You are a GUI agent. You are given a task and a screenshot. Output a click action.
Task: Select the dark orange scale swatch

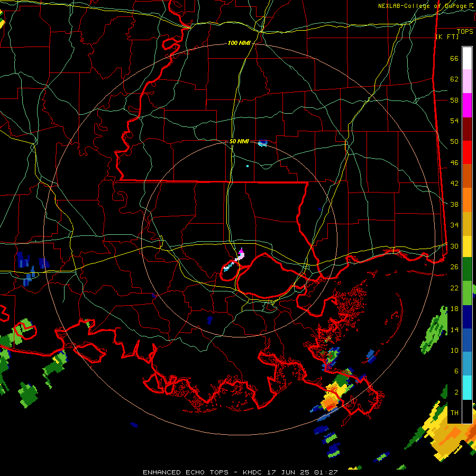467,176
